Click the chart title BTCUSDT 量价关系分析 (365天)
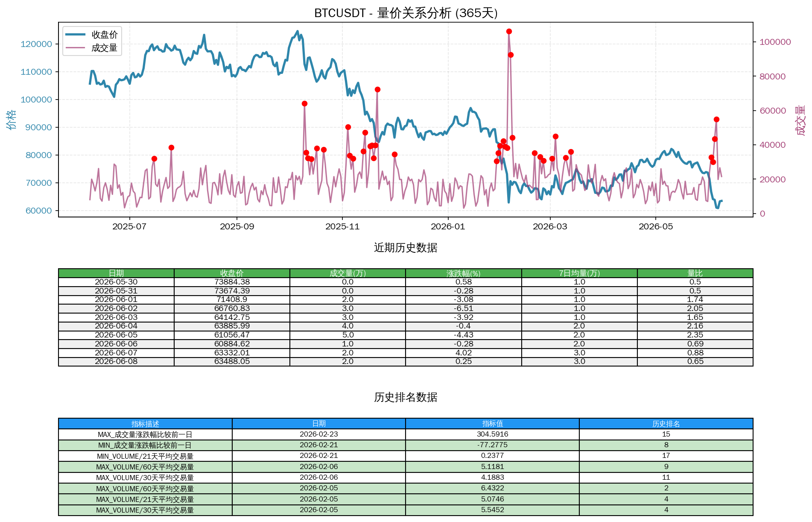The width and height of the screenshot is (812, 522). [x=406, y=13]
